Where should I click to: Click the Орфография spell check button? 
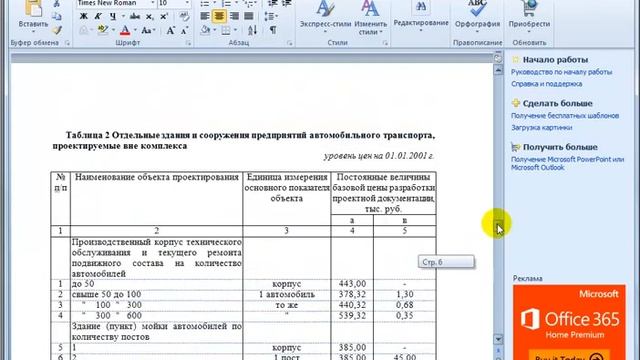tap(477, 16)
